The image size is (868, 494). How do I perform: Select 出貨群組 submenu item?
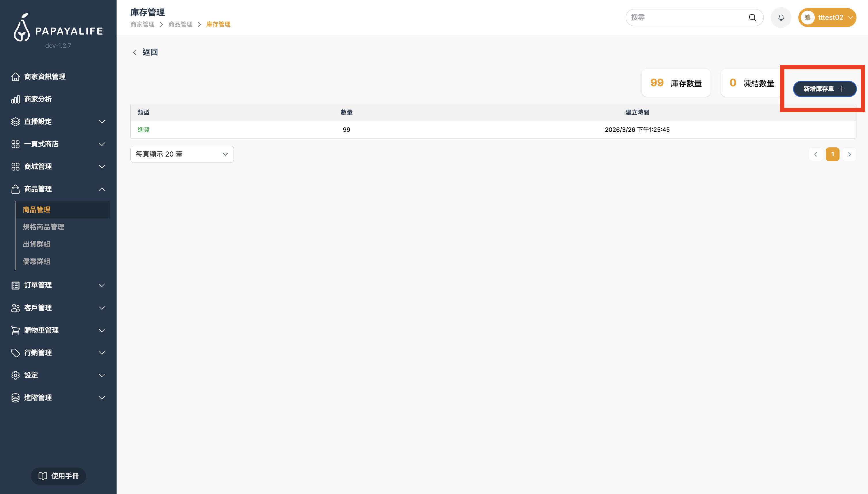point(36,244)
